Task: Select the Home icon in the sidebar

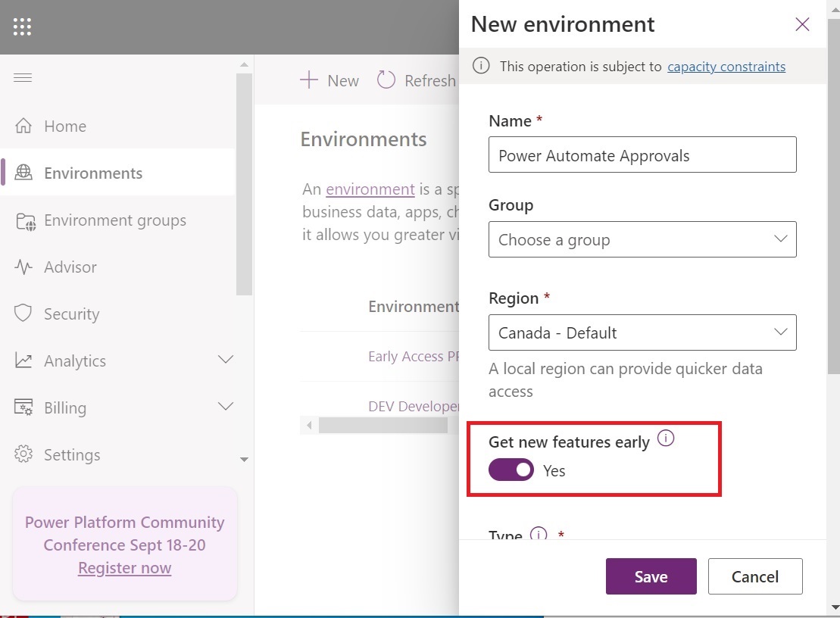Action: click(x=23, y=126)
